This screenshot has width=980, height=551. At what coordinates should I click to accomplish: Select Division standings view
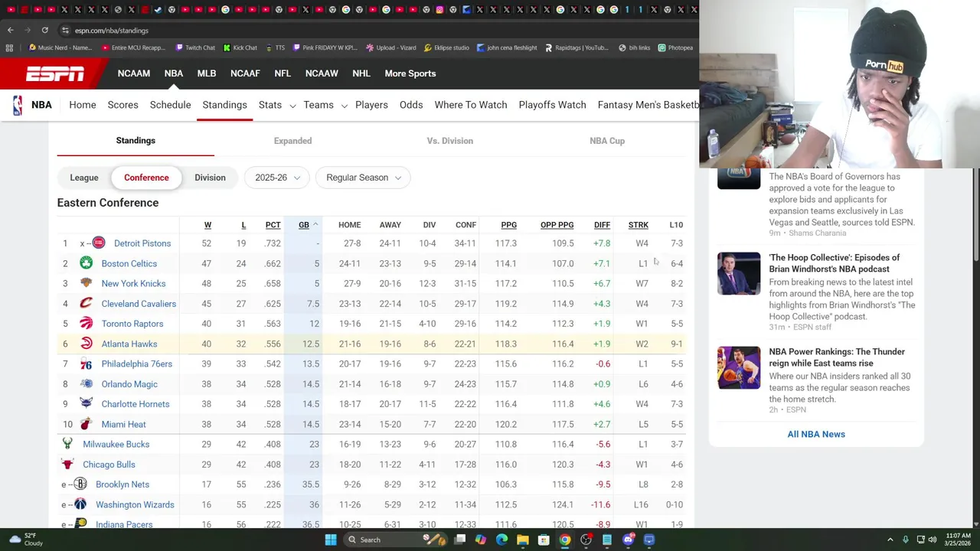coord(210,178)
